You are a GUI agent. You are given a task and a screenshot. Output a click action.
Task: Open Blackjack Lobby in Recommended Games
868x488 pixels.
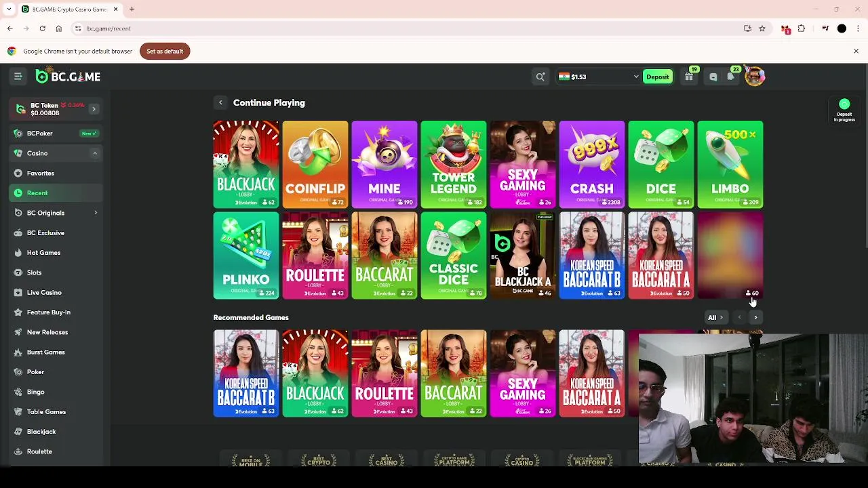coord(315,373)
